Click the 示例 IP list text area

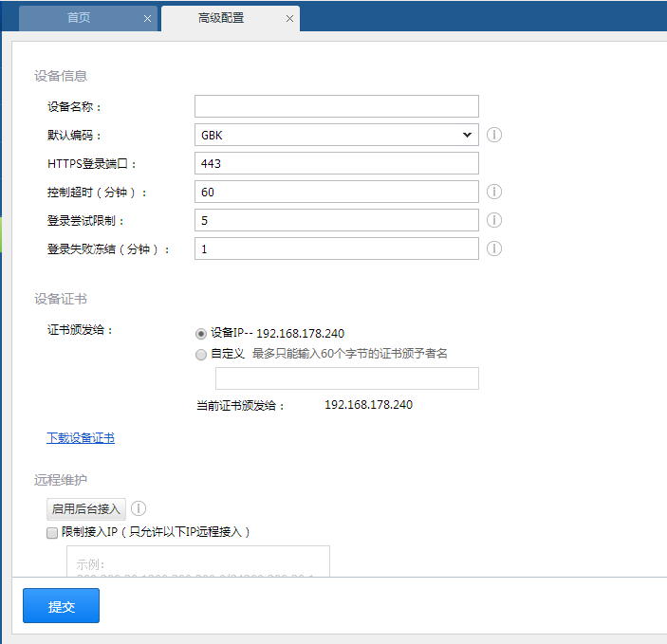pyautogui.click(x=198, y=561)
